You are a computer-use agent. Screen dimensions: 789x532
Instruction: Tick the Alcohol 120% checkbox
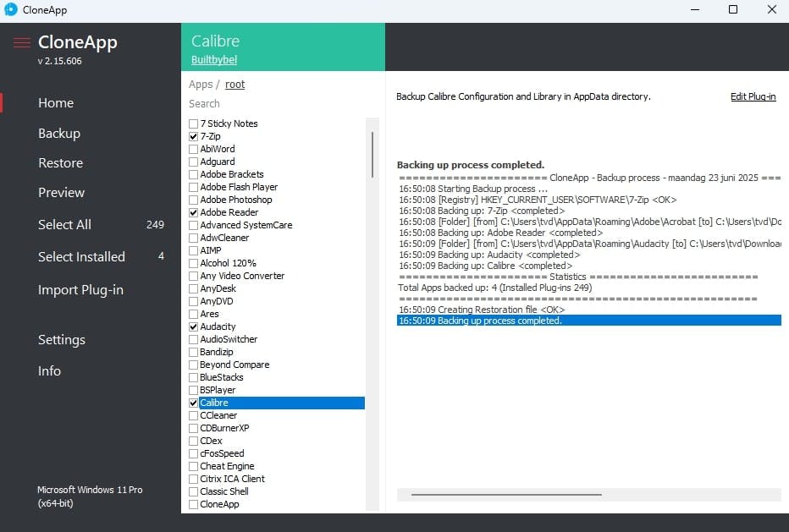[193, 264]
